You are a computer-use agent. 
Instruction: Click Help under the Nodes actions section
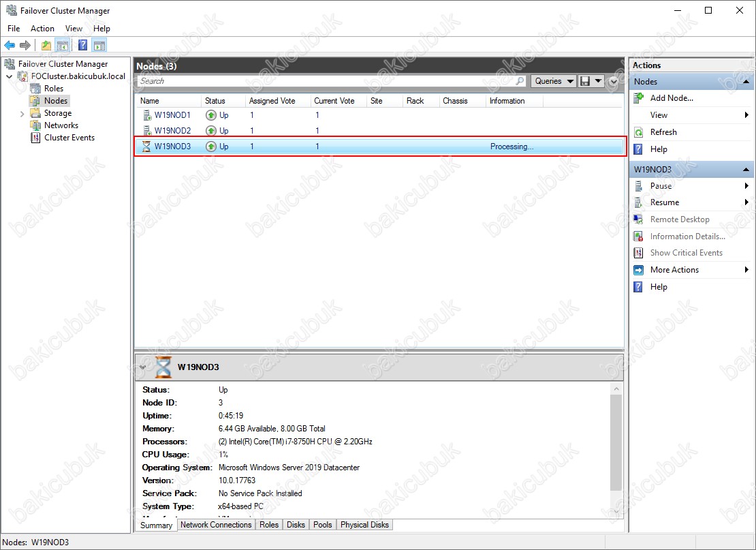click(x=659, y=149)
